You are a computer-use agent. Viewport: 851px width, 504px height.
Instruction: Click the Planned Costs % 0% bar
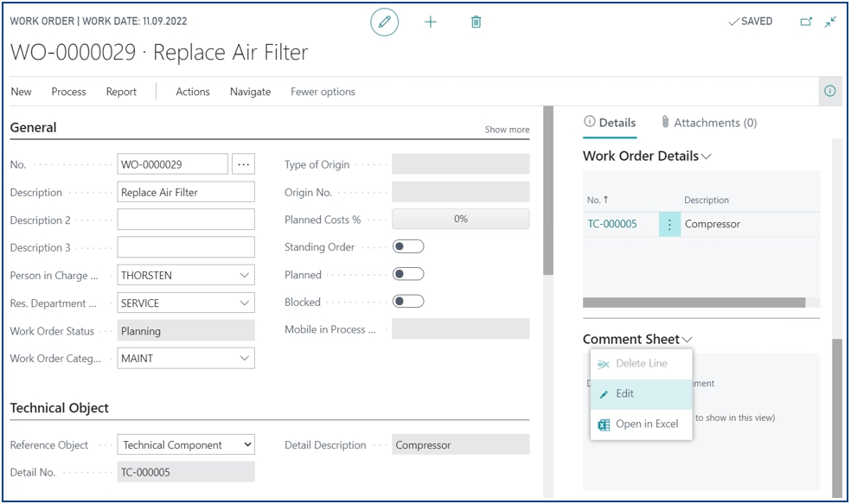tap(460, 219)
